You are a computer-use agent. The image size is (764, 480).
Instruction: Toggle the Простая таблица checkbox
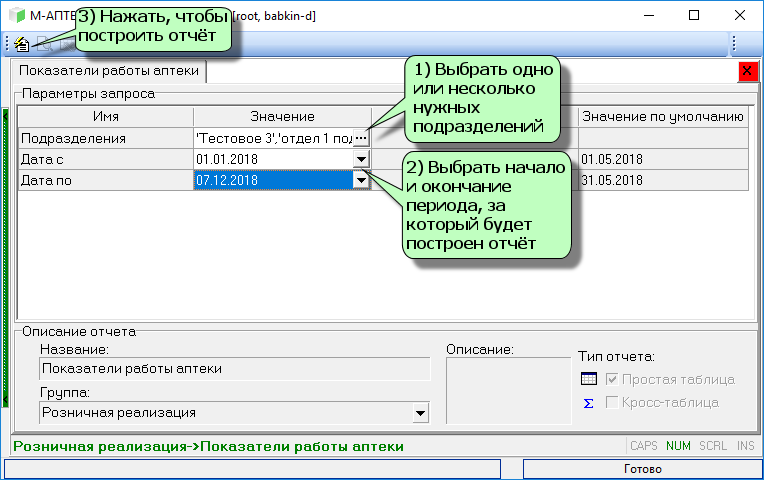click(612, 379)
